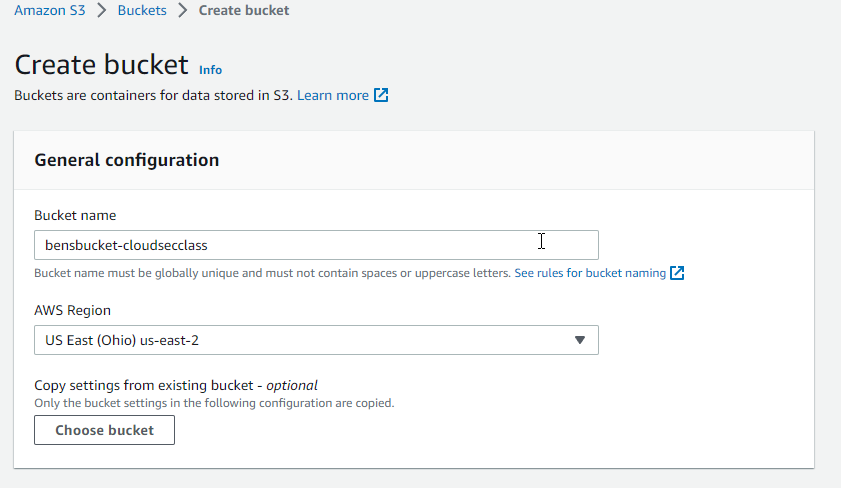Click the Bucket name label
This screenshot has height=488, width=841.
[75, 216]
